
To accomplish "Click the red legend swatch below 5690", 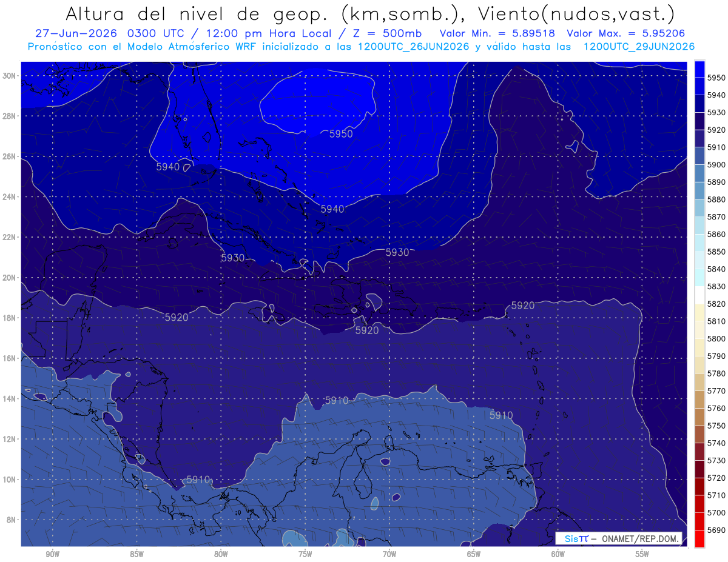I will (699, 538).
